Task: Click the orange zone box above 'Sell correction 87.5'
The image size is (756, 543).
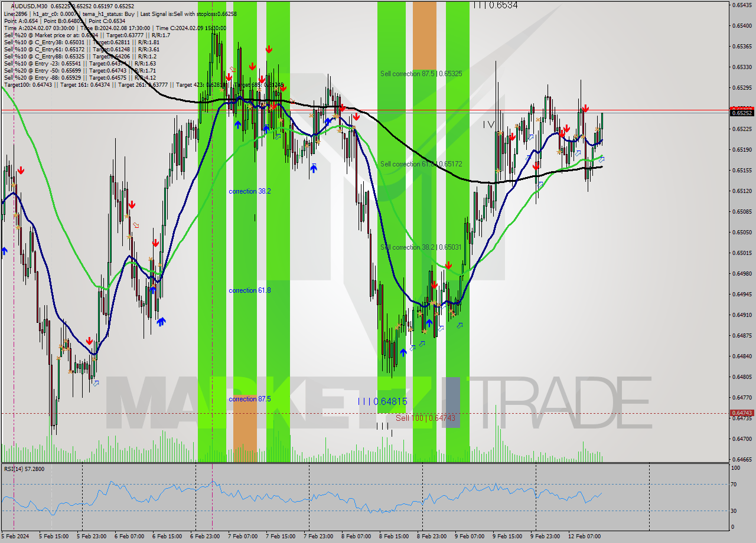Action: coord(424,35)
